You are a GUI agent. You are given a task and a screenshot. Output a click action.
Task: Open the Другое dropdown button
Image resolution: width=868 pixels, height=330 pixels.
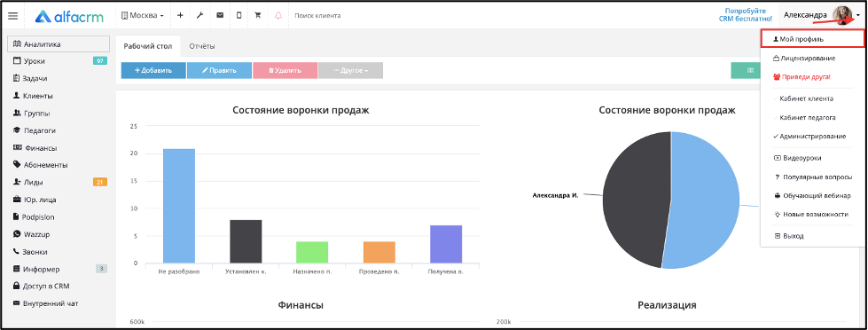coord(350,70)
